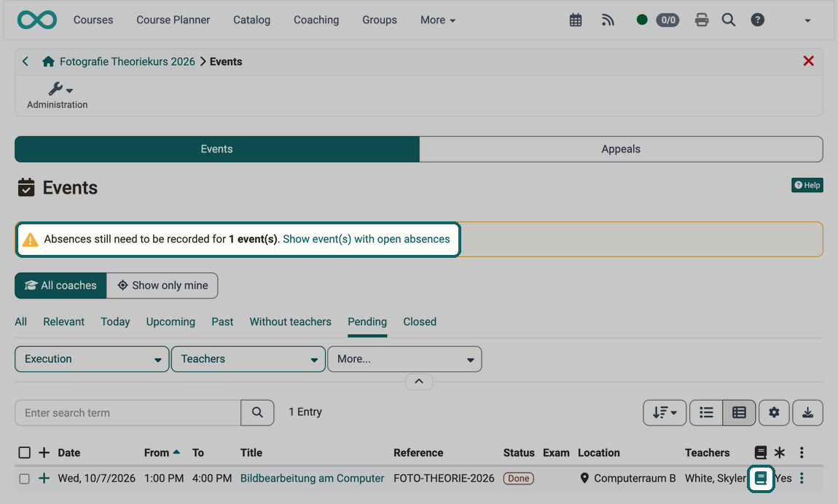The height and width of the screenshot is (504, 838).
Task: Click the search button beside search field
Action: [257, 413]
